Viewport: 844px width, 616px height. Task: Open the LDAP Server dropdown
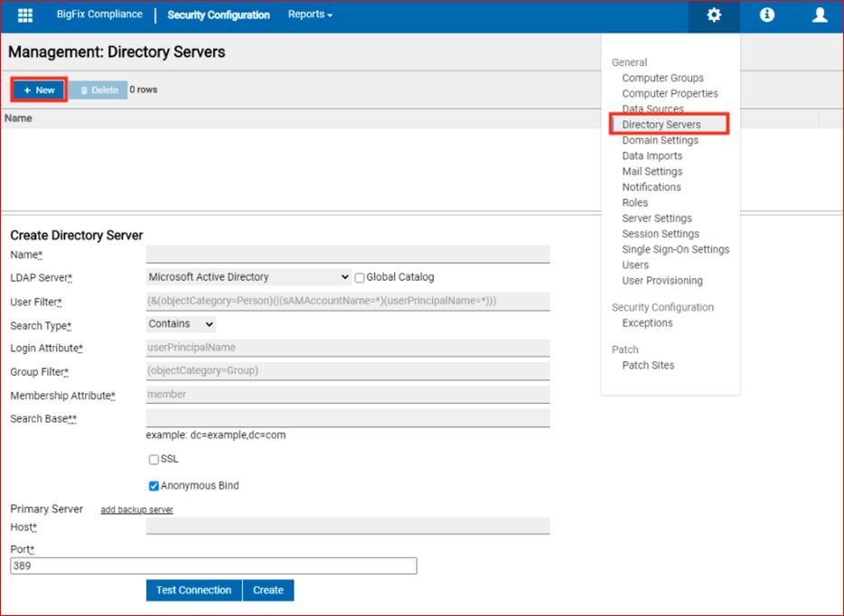249,277
